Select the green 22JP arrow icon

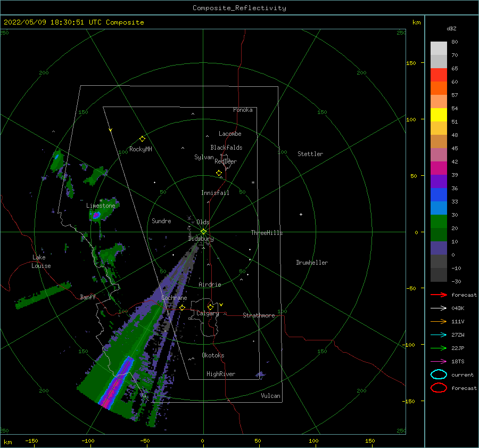click(439, 348)
